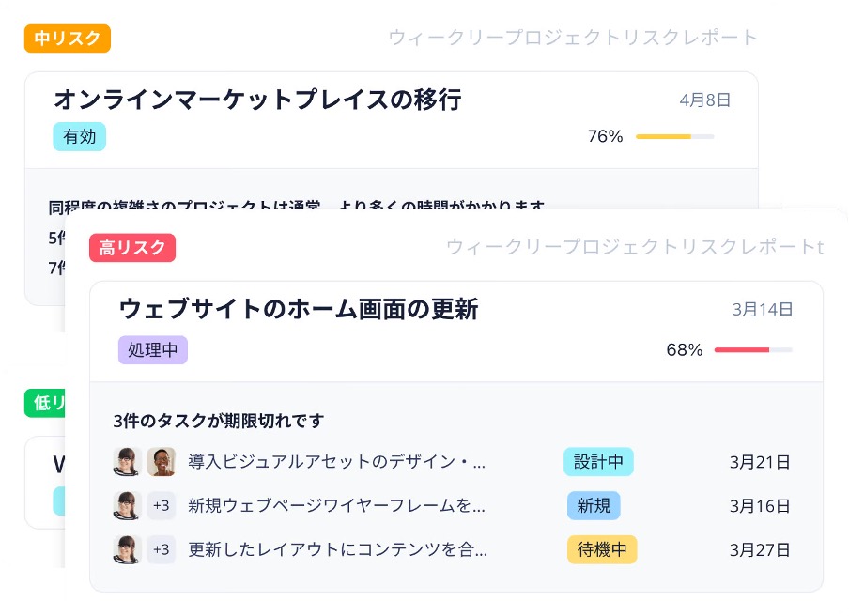The image size is (849, 616).
Task: Click the avatar on 新規ウェブページワイヤーフレーム task
Action: coord(127,506)
